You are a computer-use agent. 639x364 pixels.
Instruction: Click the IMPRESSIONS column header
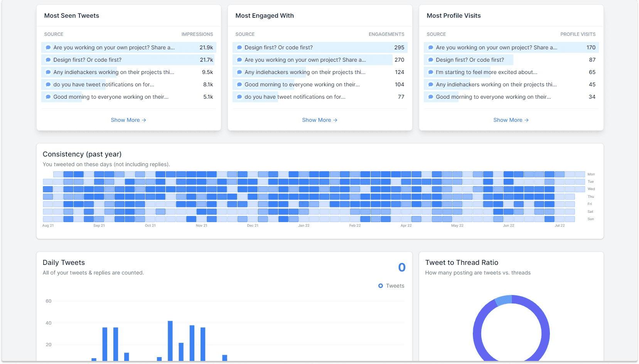[197, 34]
